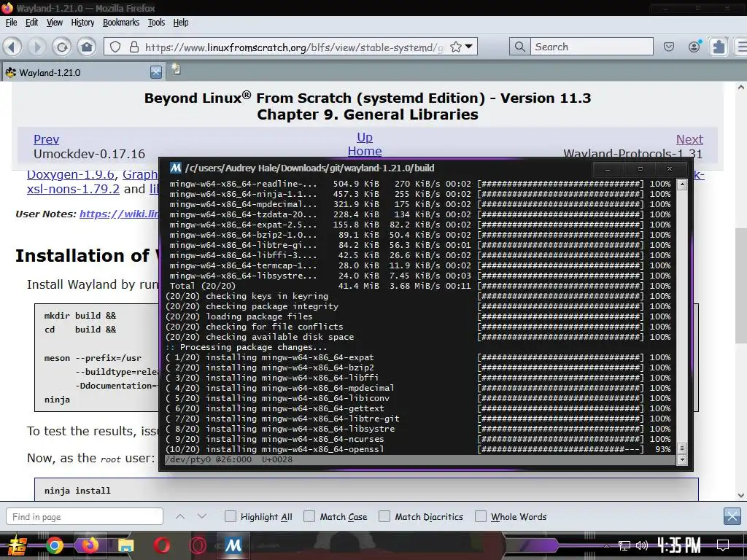The image size is (747, 560).
Task: Click the MSYS2 terminal title icon
Action: 176,168
